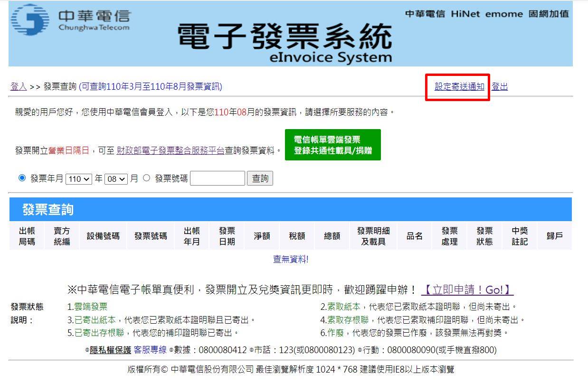588x383 pixels.
Task: Select the 發票年月 radio button
Action: 22,178
